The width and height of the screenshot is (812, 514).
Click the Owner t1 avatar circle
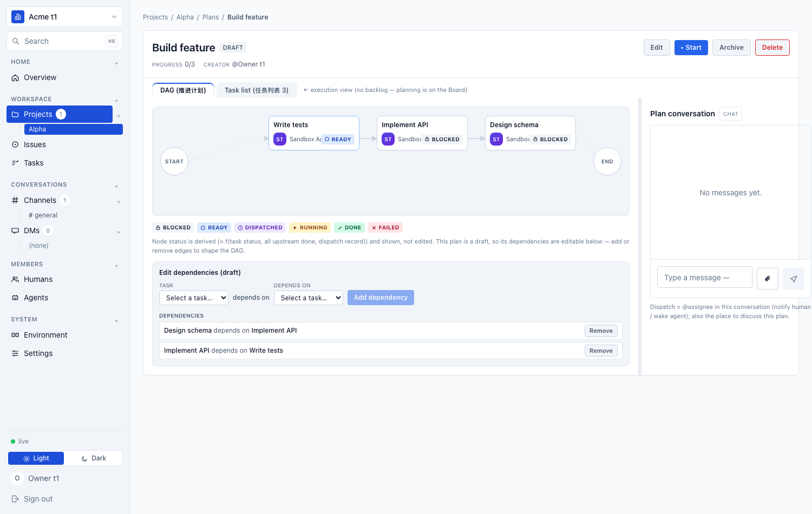point(17,478)
